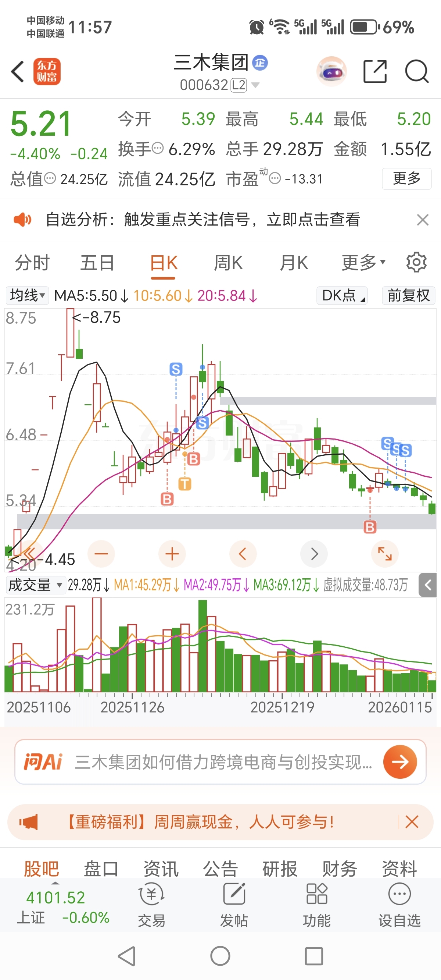Open the AI robot assistant avatar
The width and height of the screenshot is (441, 980).
[x=331, y=71]
